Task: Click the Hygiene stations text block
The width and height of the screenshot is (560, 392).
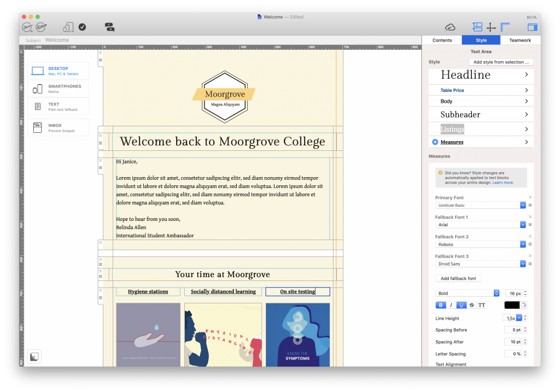Action: (x=148, y=292)
